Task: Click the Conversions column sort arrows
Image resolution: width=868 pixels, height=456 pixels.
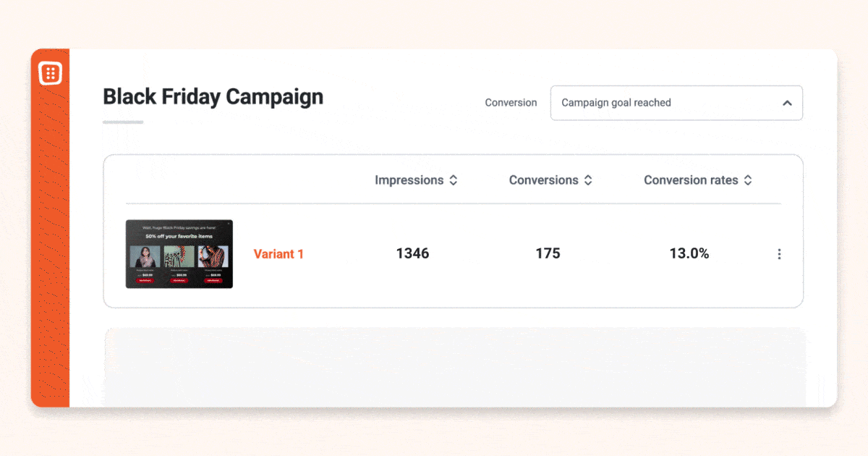Action: pos(588,180)
